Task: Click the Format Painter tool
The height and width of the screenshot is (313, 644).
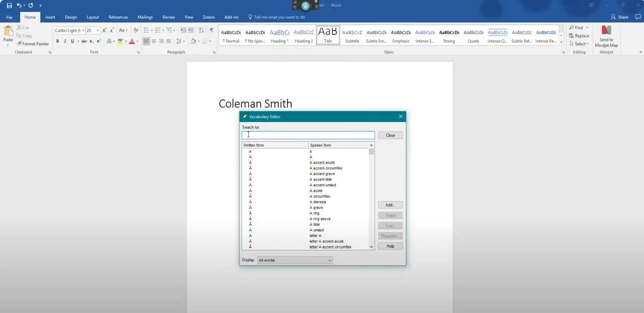Action: [x=33, y=44]
